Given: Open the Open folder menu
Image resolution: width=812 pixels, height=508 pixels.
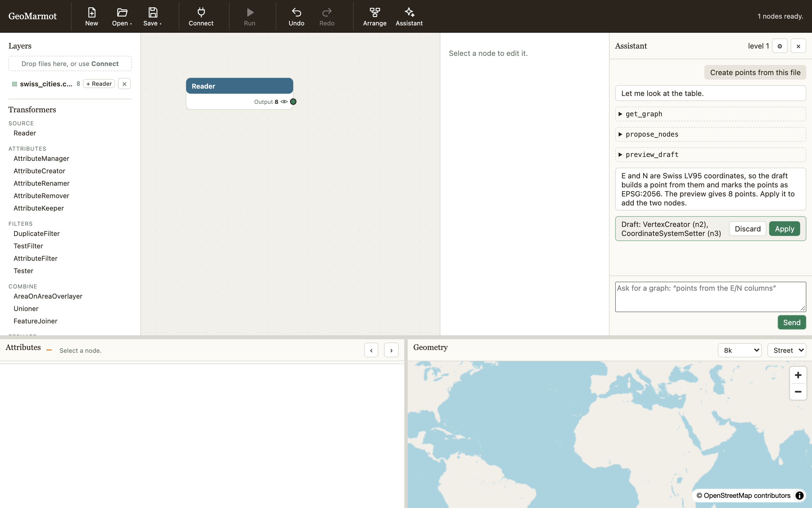Looking at the screenshot, I should pos(122,16).
